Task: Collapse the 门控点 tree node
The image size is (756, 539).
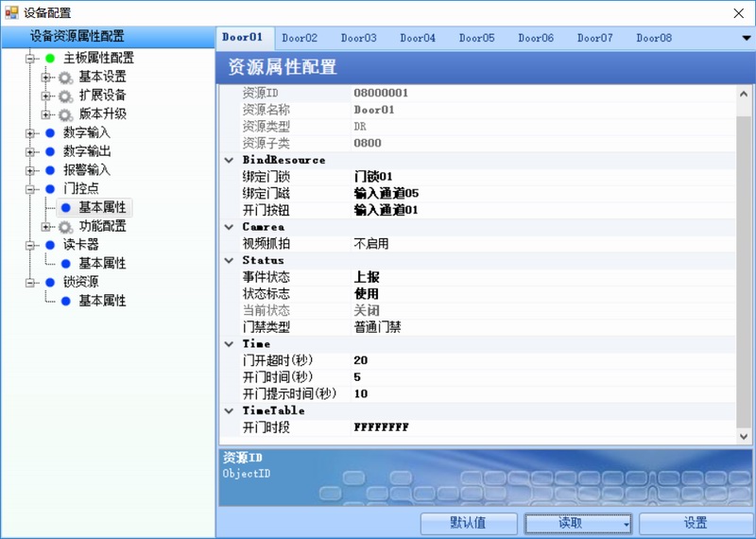Action: [30, 189]
